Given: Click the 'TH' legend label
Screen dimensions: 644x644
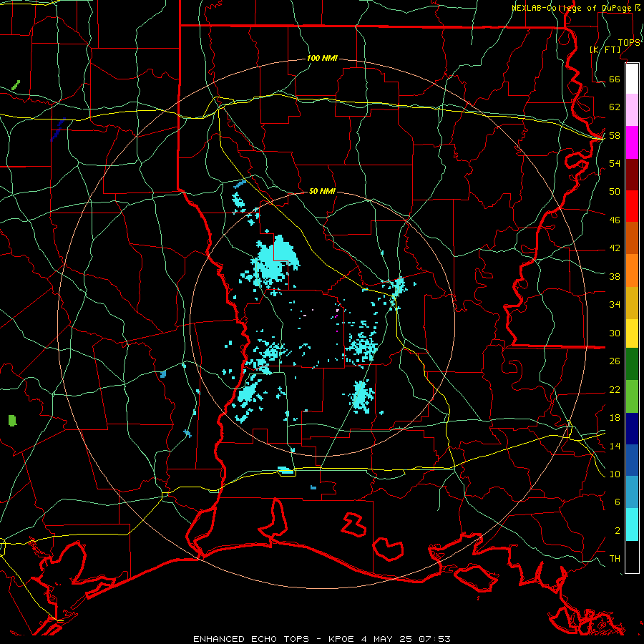Looking at the screenshot, I should [x=615, y=559].
